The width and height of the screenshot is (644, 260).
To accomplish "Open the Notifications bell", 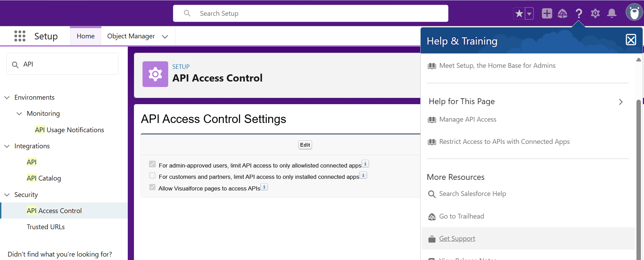I will 611,14.
